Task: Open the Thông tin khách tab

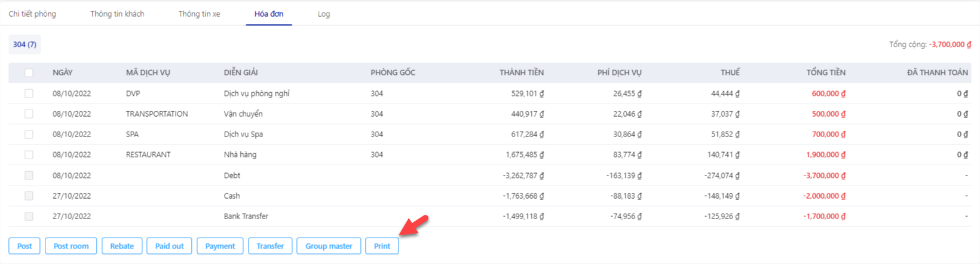Action: [117, 14]
